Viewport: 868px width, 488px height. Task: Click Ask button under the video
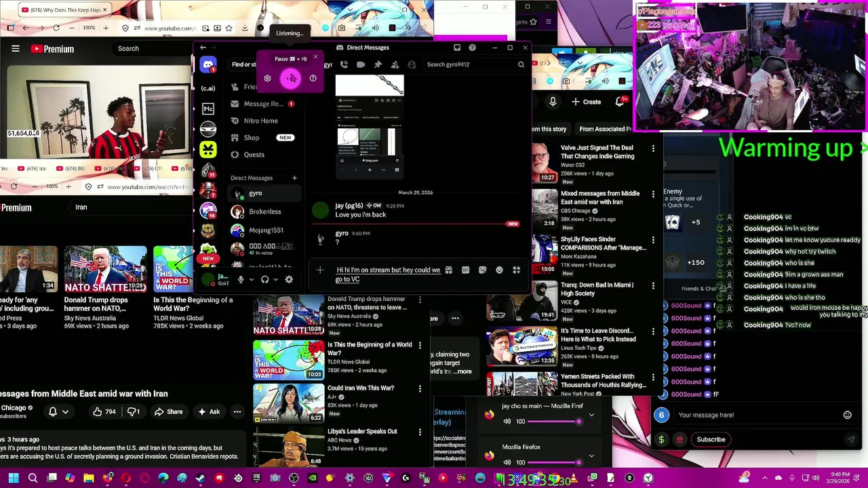point(208,411)
